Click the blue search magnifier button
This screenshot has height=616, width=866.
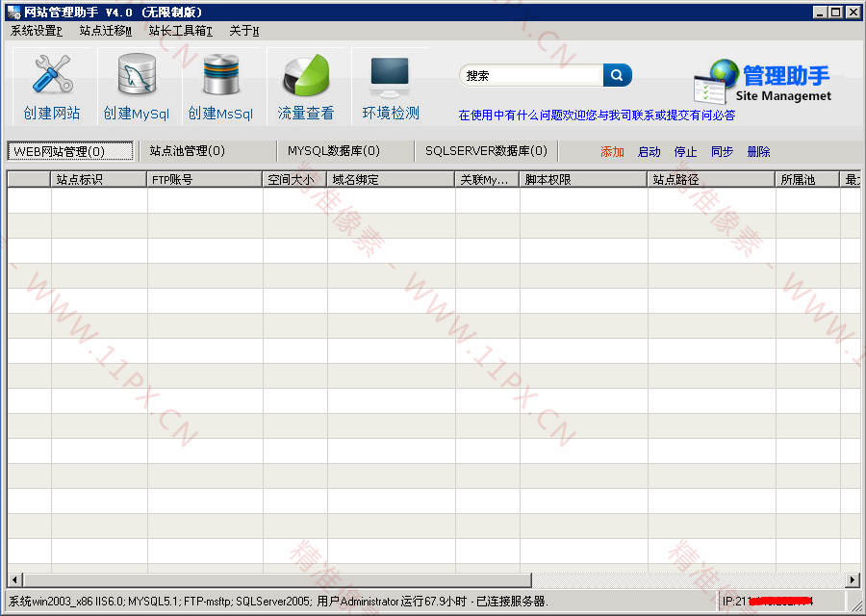618,75
